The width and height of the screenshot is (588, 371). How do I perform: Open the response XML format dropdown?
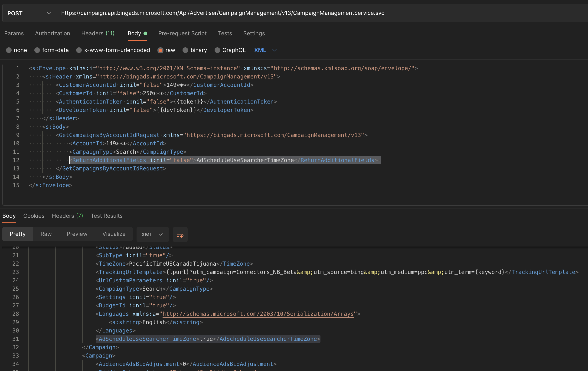(x=152, y=234)
